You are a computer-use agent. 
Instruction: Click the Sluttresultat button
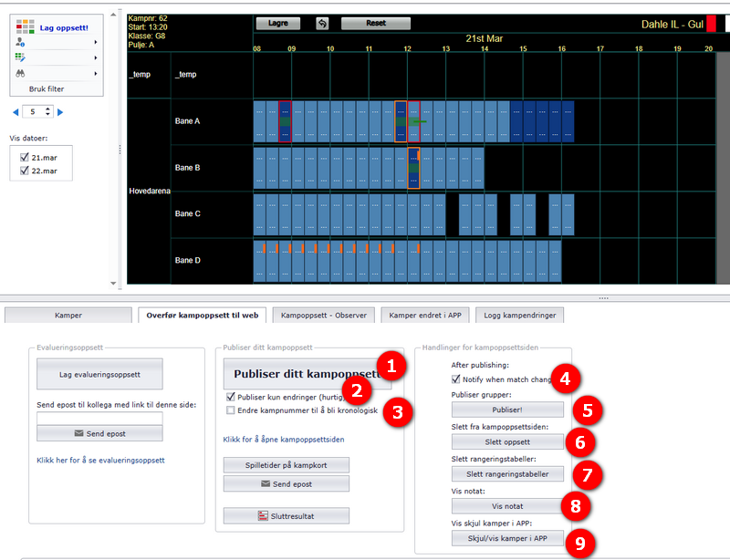(286, 516)
